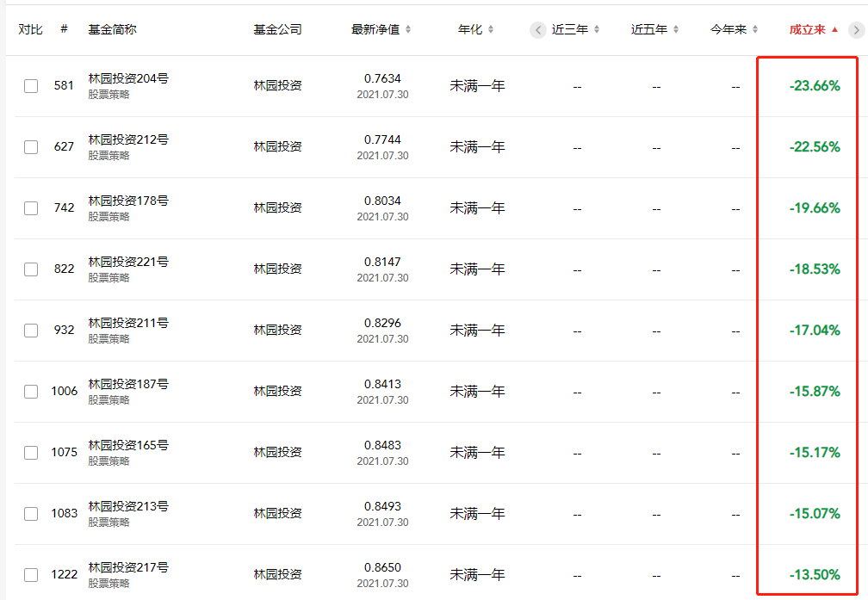This screenshot has height=600, width=868.
Task: Click the 成立来 column header to reverse sorting
Action: coord(808,28)
